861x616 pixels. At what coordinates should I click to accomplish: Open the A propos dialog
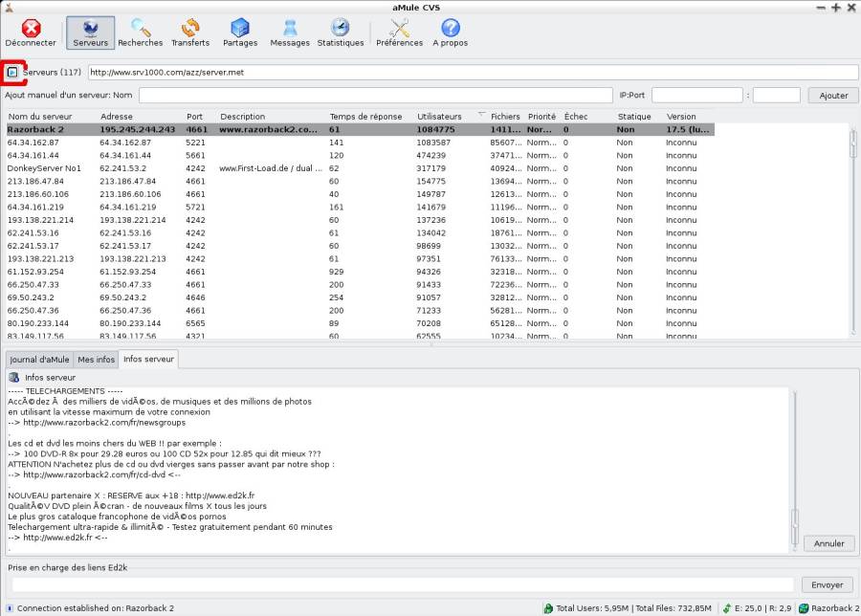(451, 33)
